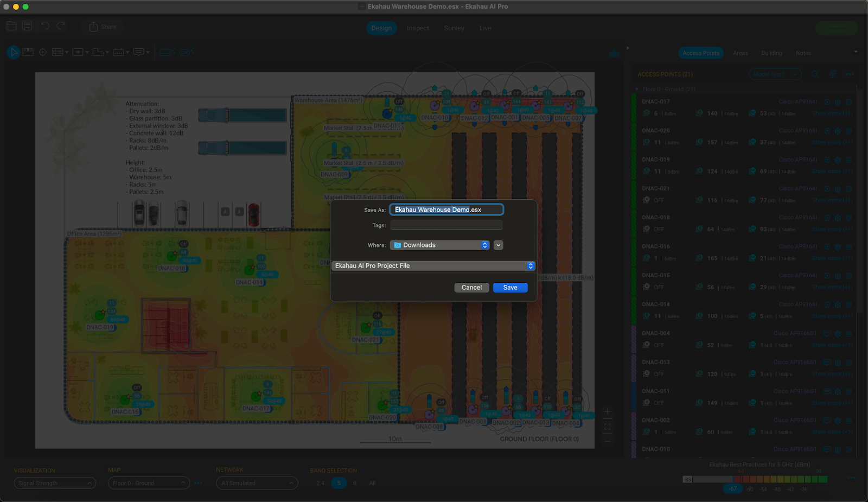Select the 6 band option
The height and width of the screenshot is (502, 868).
click(x=355, y=483)
